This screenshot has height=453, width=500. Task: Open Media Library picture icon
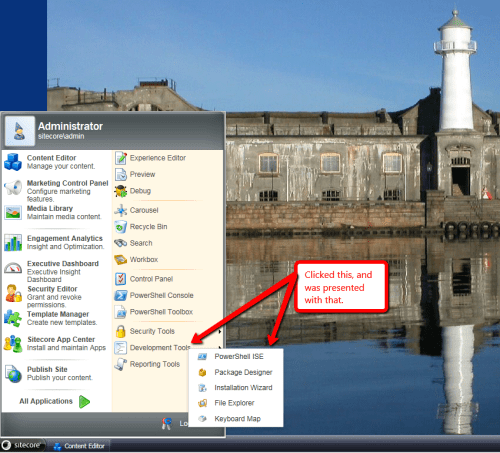point(13,212)
